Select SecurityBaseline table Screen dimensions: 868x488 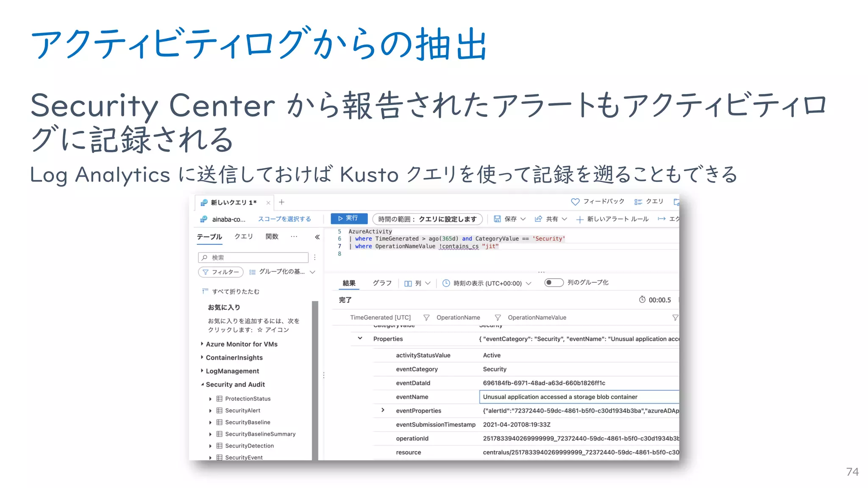click(x=248, y=422)
